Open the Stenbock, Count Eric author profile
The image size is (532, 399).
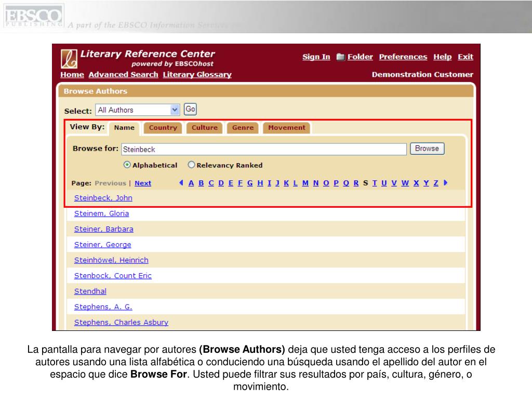(113, 276)
